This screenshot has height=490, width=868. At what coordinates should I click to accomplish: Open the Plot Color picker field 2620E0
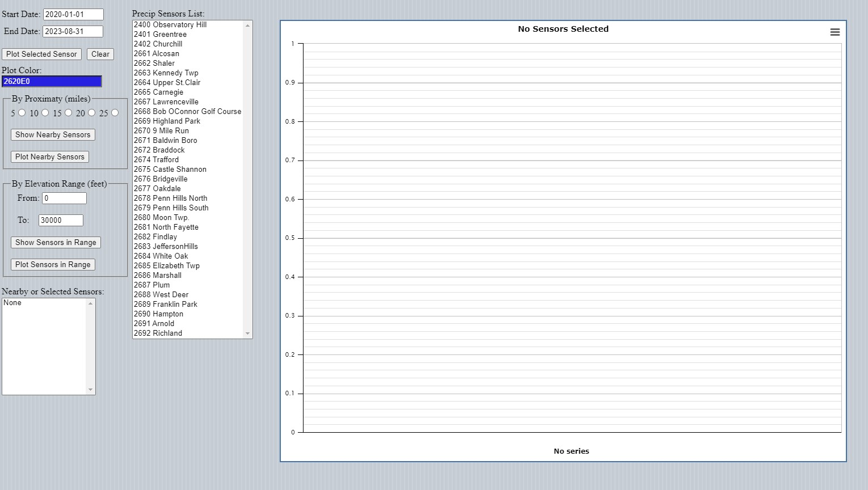pos(52,82)
